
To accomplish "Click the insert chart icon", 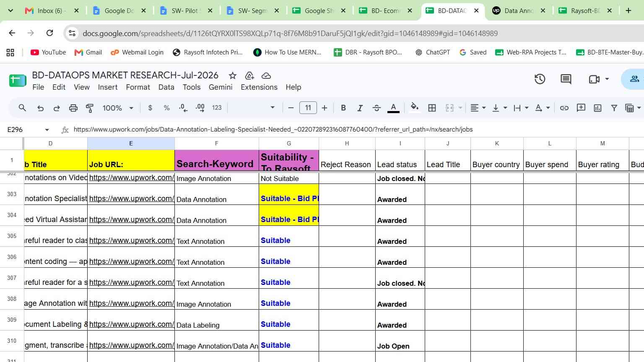I will (597, 108).
